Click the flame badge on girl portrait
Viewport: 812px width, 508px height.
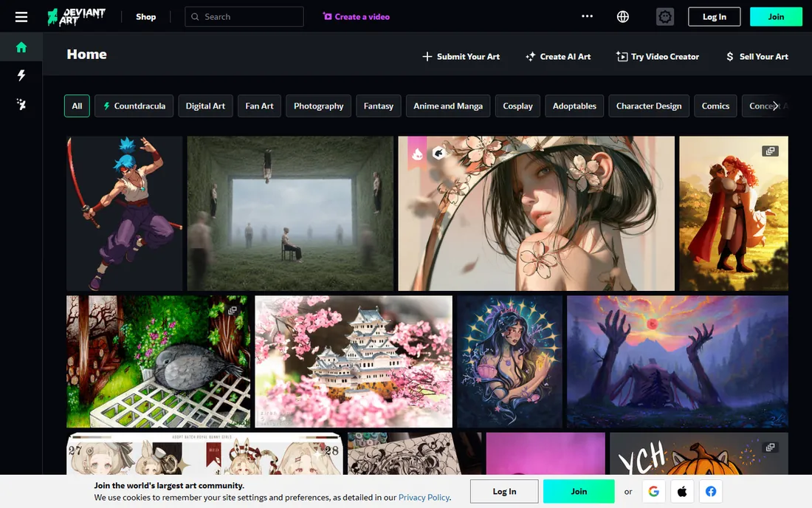tap(417, 154)
